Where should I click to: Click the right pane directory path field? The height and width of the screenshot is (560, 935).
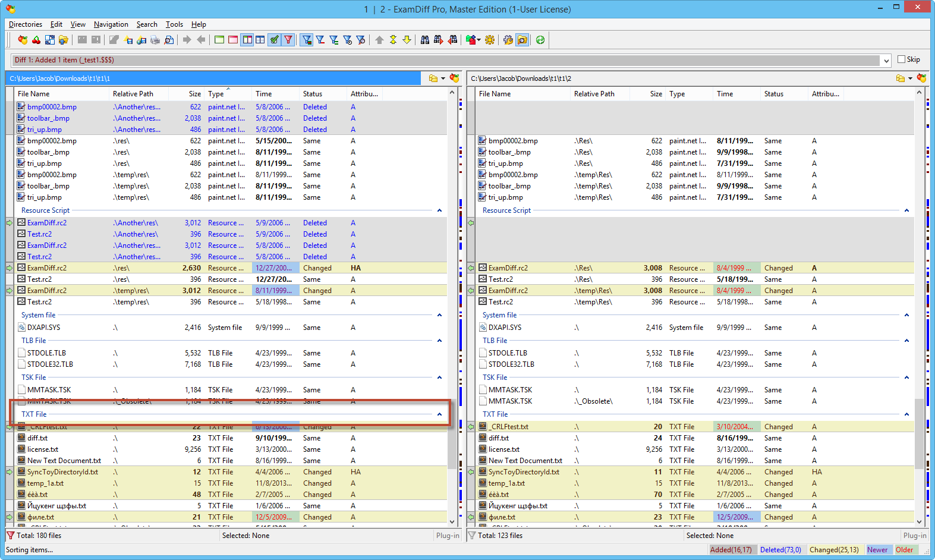click(x=678, y=78)
